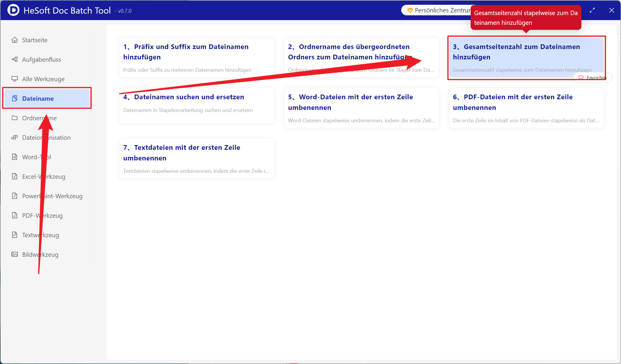
Task: Click the expand window arrows icon
Action: tap(592, 10)
